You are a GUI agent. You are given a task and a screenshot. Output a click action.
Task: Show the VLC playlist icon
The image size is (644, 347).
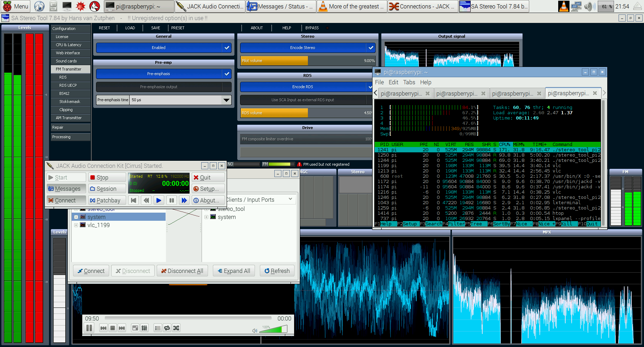click(x=158, y=328)
